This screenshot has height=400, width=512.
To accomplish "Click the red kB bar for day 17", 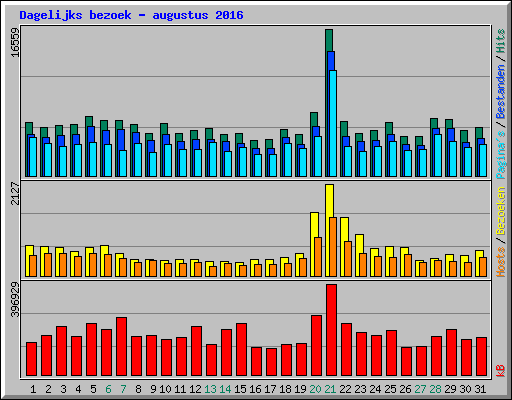I will [271, 362].
